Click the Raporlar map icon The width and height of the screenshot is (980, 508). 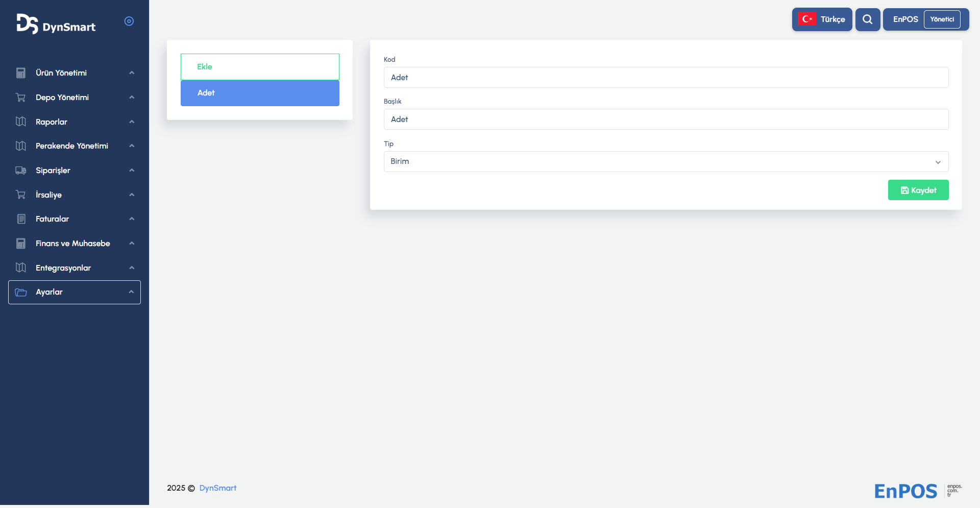coord(21,122)
